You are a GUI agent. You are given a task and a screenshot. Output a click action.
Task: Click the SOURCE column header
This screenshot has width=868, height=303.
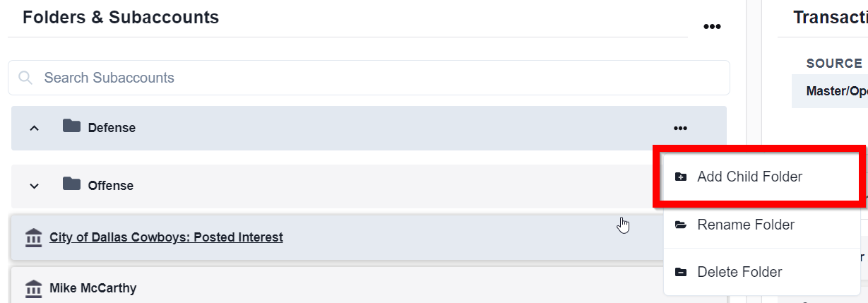coord(834,63)
